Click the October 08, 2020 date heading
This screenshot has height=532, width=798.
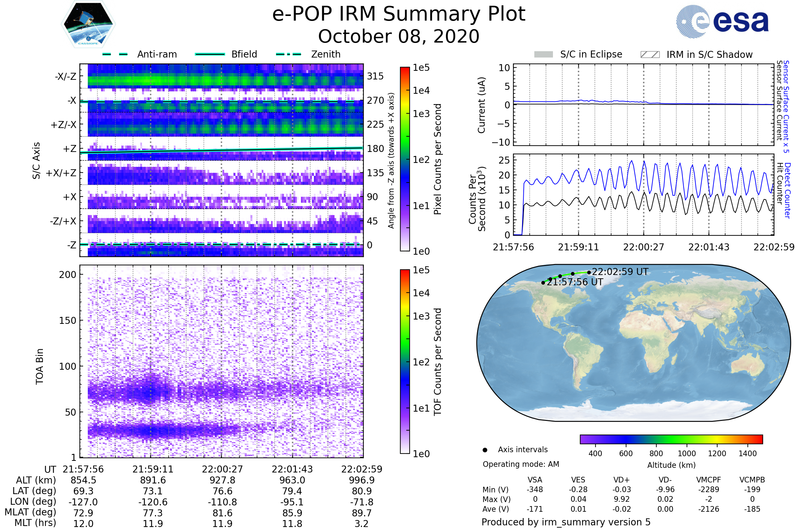[x=399, y=37]
